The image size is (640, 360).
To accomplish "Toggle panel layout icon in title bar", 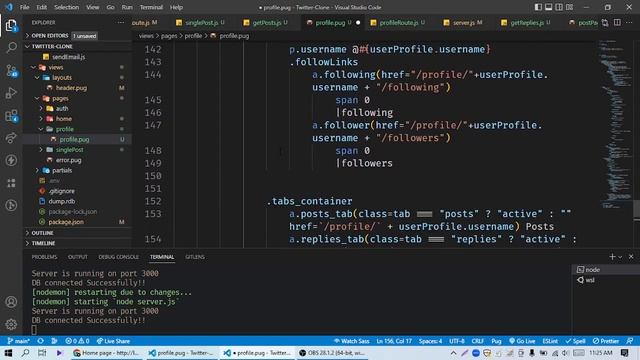I will coord(549,7).
